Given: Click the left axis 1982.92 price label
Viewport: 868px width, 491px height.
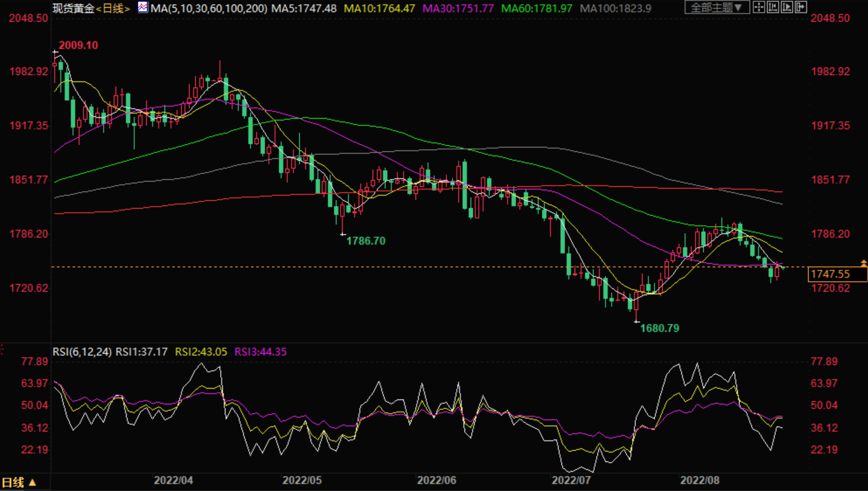Looking at the screenshot, I should click(29, 72).
